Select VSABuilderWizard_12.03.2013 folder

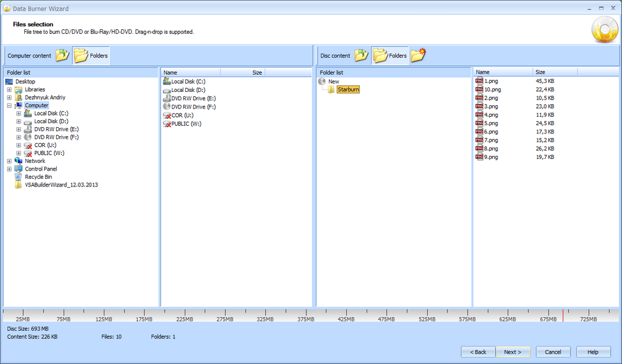[61, 185]
